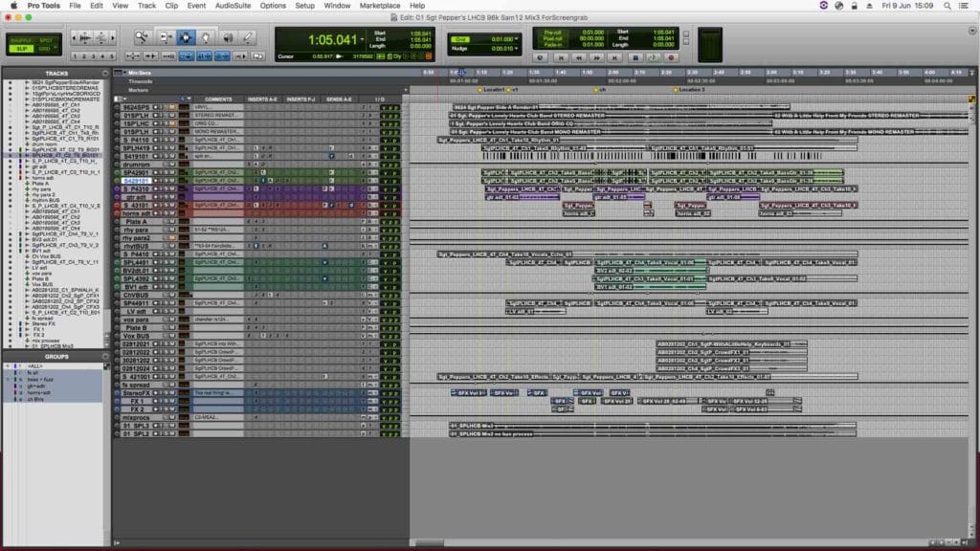
Task: Select the <ALL> group
Action: (x=35, y=366)
